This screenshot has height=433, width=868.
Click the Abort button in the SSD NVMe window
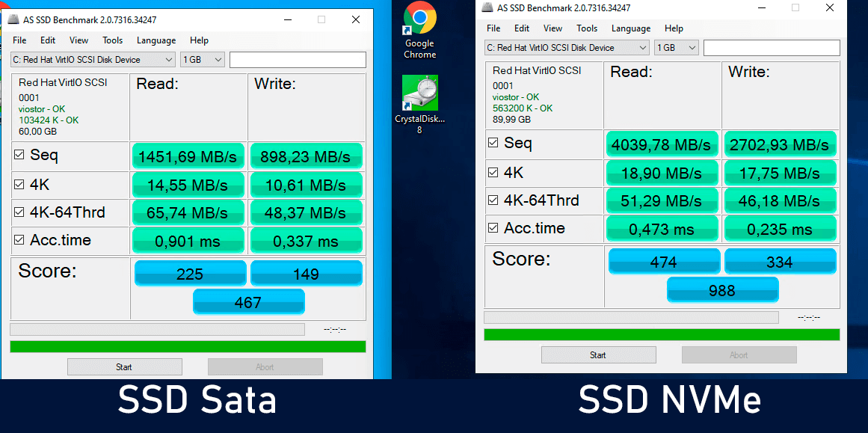(x=739, y=355)
